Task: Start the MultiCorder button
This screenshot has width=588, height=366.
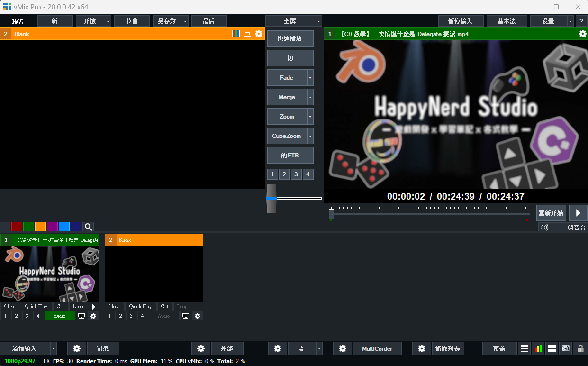Action: coord(377,348)
